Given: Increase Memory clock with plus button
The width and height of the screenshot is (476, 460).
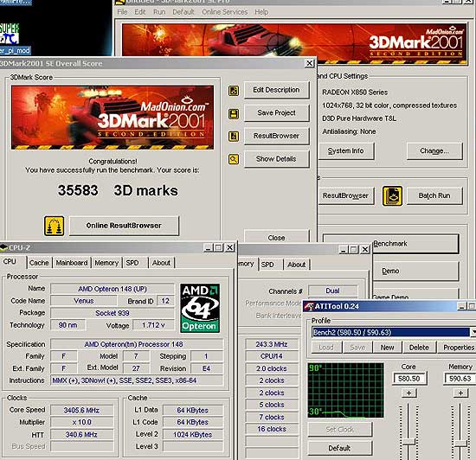Looking at the screenshot, I should pos(460,393).
